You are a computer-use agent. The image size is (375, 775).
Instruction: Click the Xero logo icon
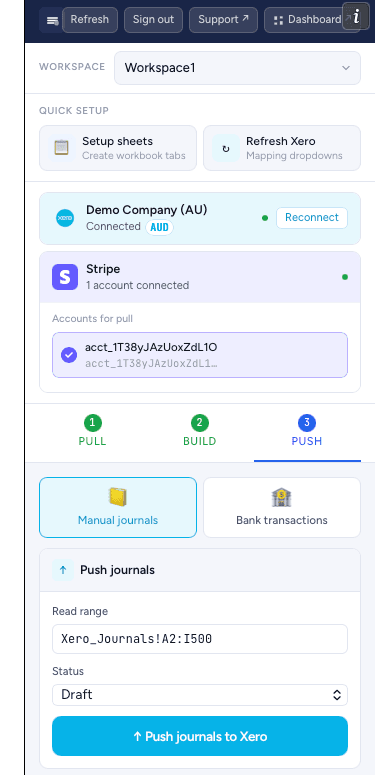pos(65,218)
